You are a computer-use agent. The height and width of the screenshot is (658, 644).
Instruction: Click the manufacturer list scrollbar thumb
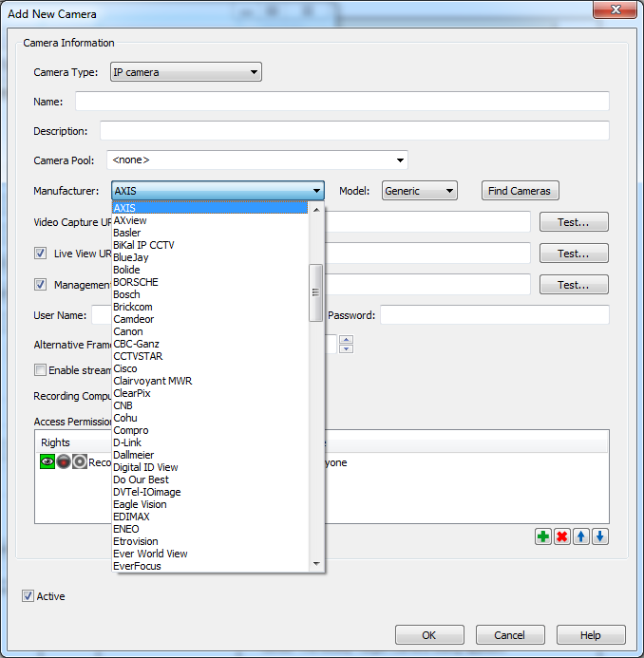pyautogui.click(x=315, y=292)
